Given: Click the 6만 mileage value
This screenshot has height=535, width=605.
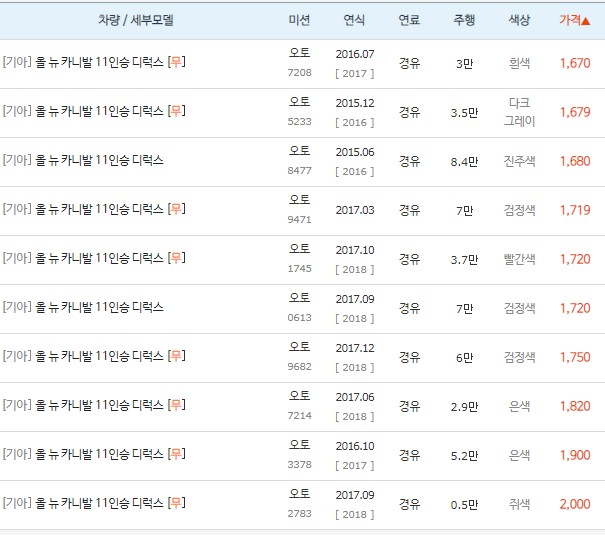Looking at the screenshot, I should [x=464, y=358].
